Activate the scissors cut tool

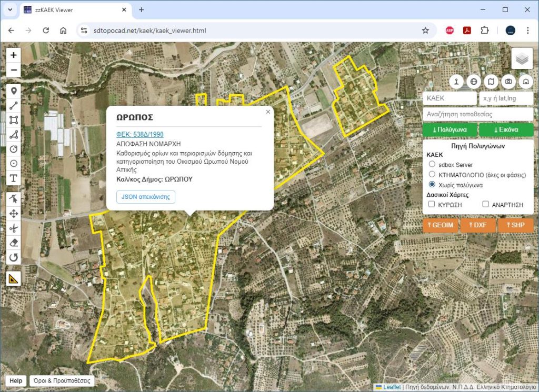13,228
